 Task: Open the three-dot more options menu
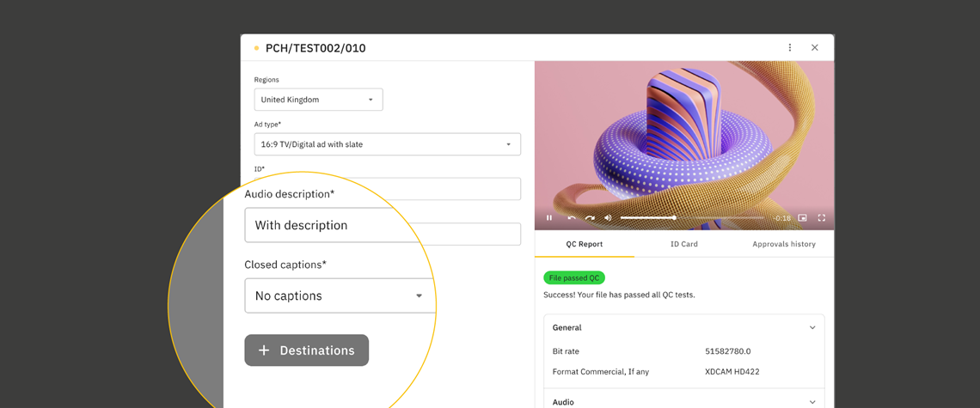[x=790, y=47]
